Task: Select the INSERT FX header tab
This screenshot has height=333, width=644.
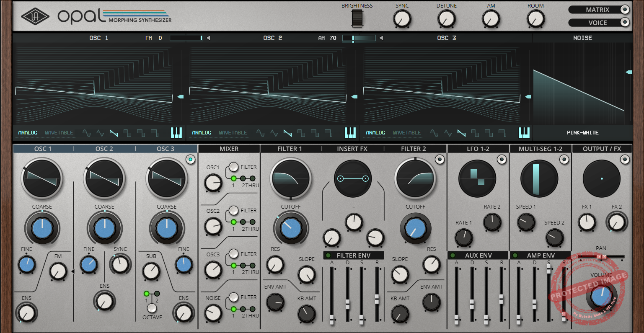Action: coord(352,149)
